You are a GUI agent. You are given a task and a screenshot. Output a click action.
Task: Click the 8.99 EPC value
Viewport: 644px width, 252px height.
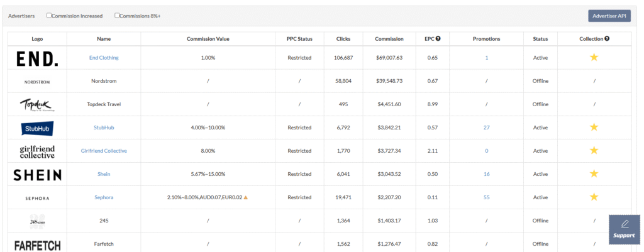(x=433, y=104)
